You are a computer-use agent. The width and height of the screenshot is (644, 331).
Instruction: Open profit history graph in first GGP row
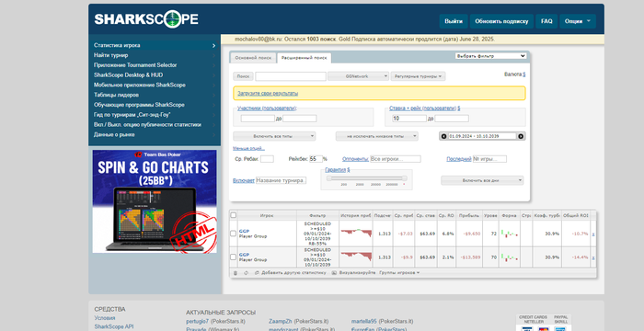tap(356, 234)
